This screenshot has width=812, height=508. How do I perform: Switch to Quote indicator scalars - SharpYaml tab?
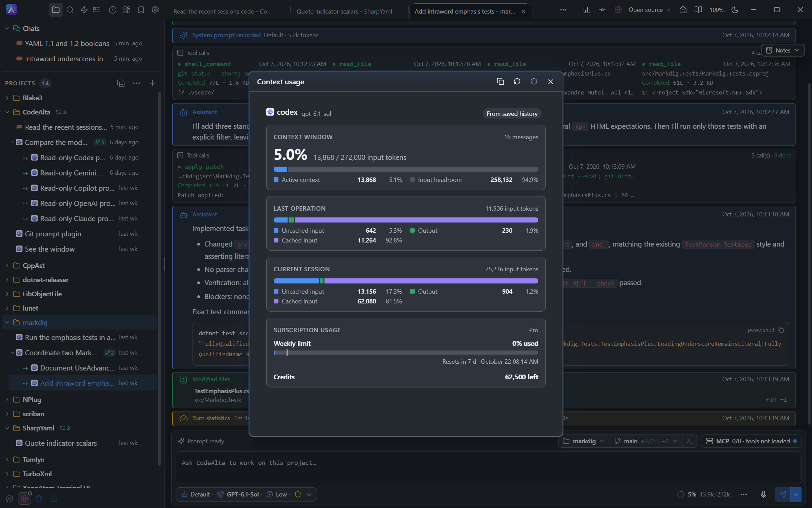(344, 11)
